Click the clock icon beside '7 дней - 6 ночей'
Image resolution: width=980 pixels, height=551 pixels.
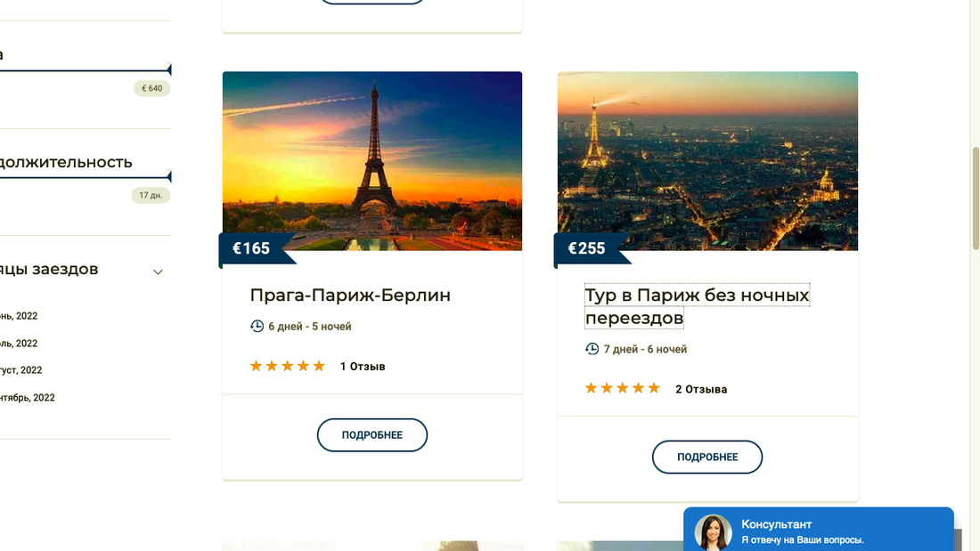592,349
